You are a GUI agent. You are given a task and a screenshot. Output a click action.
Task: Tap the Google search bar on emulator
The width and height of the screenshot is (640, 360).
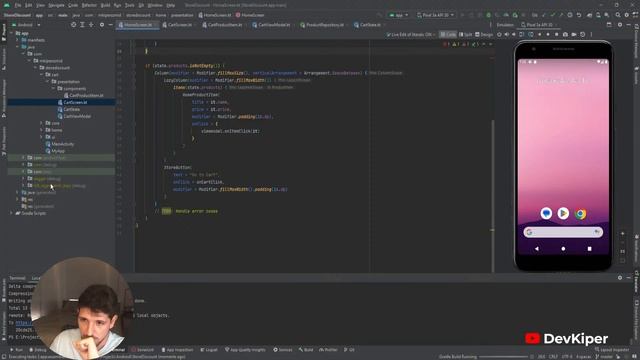coord(563,232)
